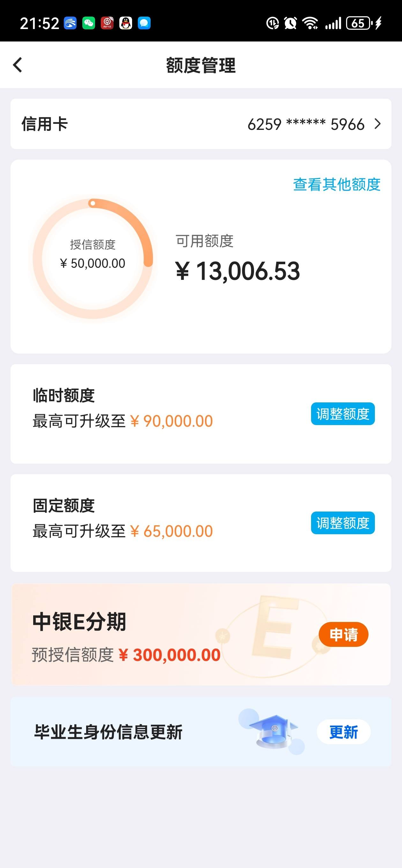This screenshot has width=402, height=868.
Task: Open the 信用卡 card selection row
Action: (x=201, y=124)
